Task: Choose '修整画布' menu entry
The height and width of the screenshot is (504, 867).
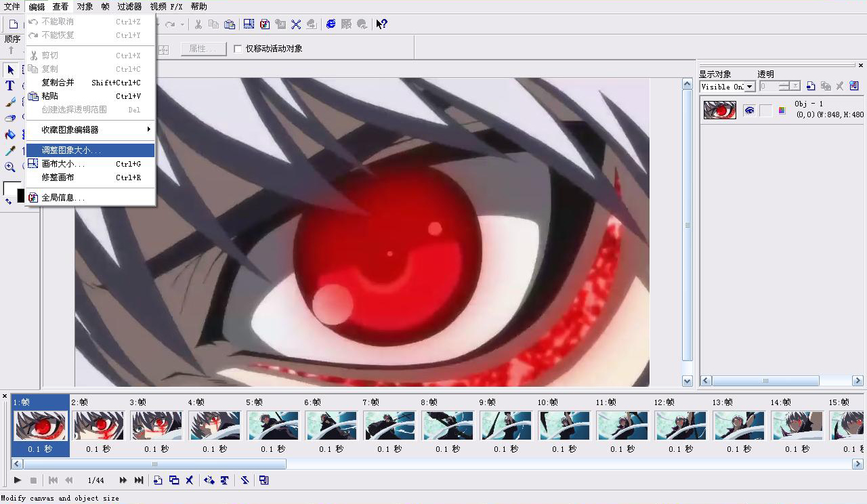Action: coord(90,177)
